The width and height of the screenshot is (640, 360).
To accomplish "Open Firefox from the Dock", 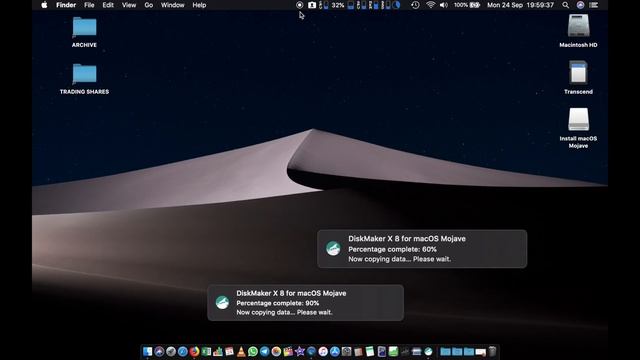I will (194, 351).
